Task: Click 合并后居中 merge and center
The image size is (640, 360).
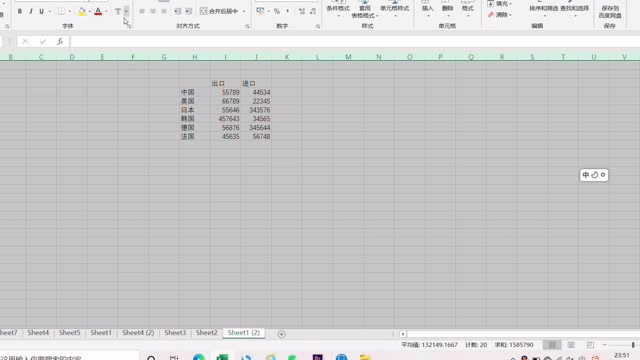Action: [219, 11]
